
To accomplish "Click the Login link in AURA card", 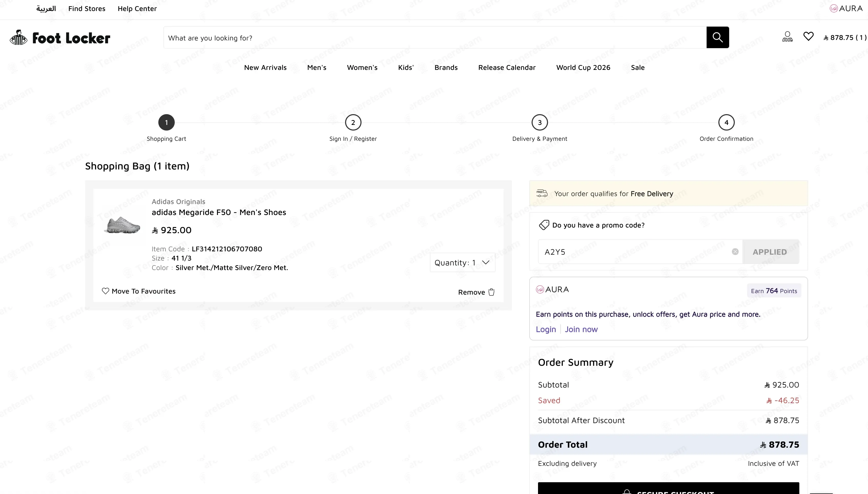I will coord(546,329).
